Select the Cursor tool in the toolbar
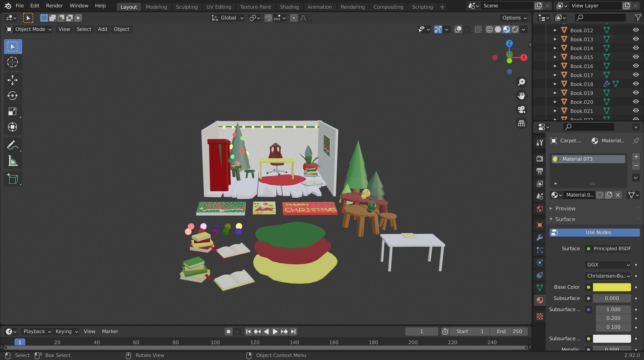 tap(13, 62)
